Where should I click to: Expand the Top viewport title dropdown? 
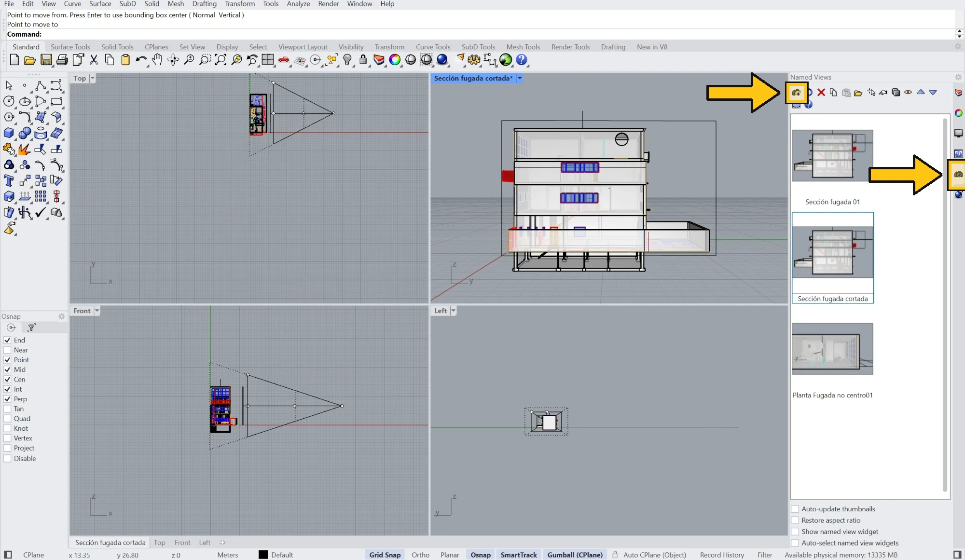click(93, 78)
